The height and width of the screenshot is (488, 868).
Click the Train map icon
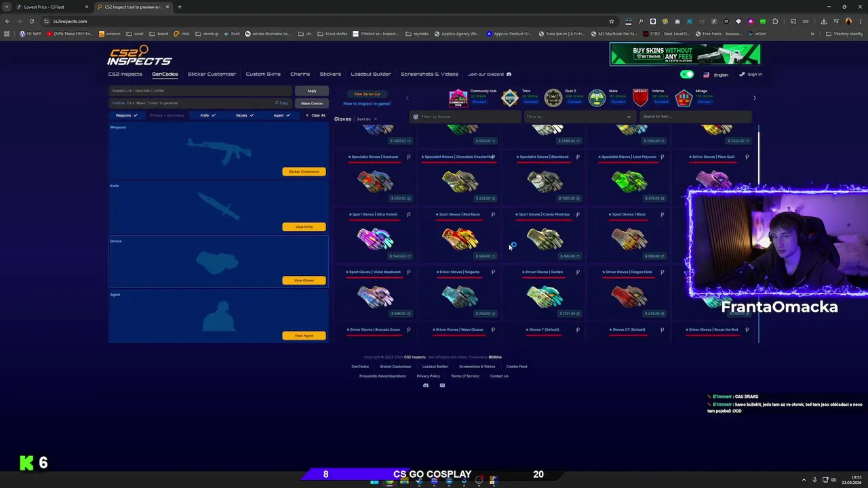click(x=510, y=98)
